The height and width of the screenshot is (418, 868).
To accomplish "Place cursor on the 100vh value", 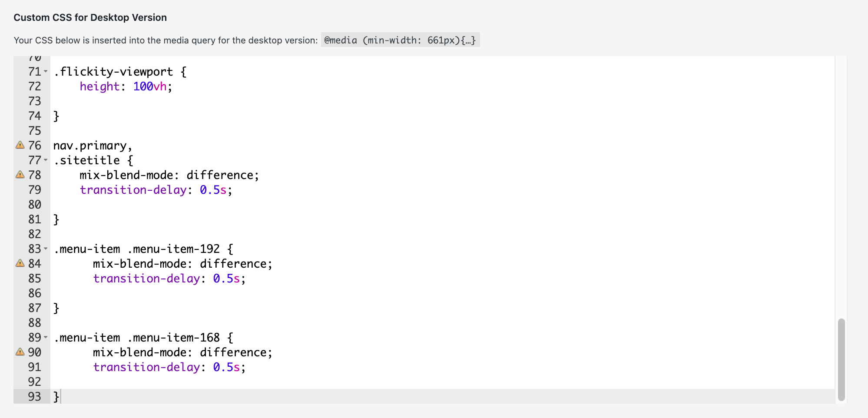I will (149, 86).
